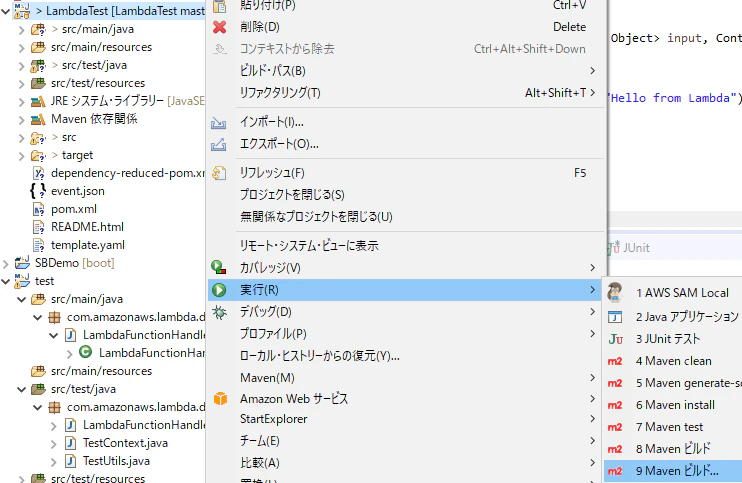The image size is (742, 483).
Task: Click the curly braces icon of event.json
Action: coord(38,191)
